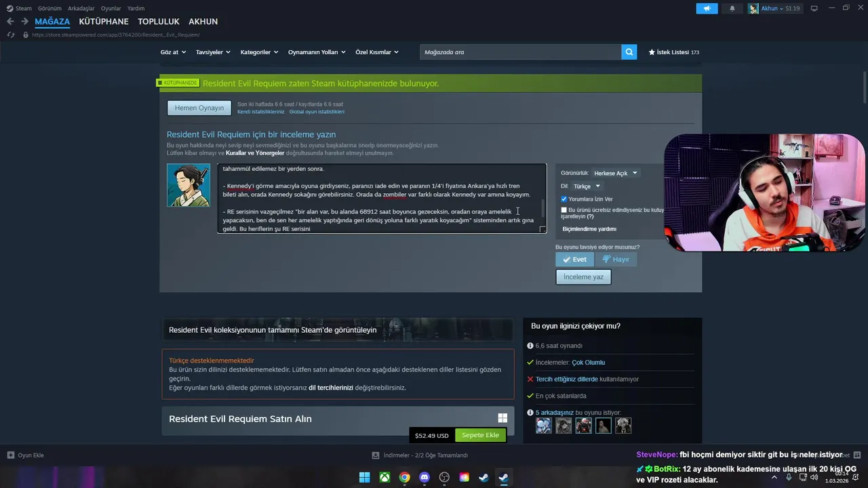Open OBS Studio from the taskbar
868x488 pixels.
point(444,477)
